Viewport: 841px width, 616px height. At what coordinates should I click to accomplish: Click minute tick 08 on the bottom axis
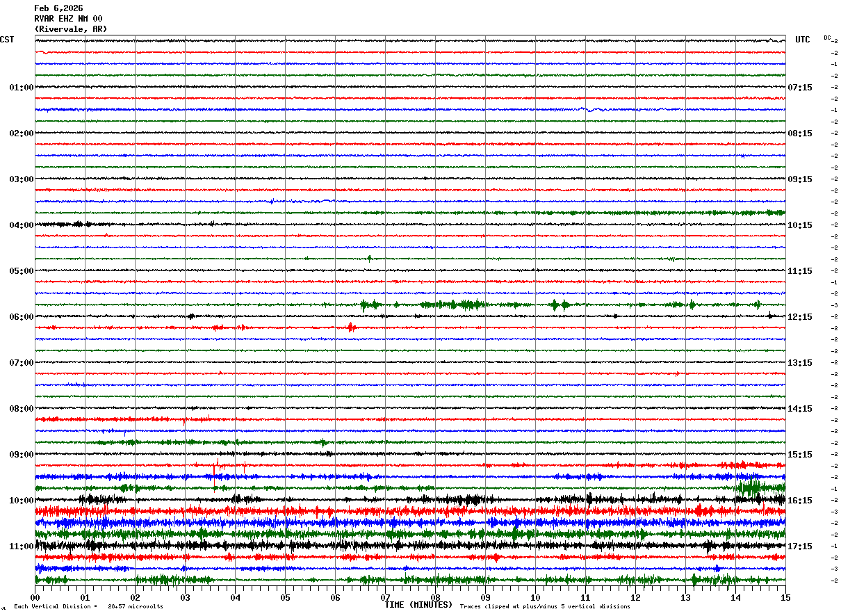(x=435, y=597)
